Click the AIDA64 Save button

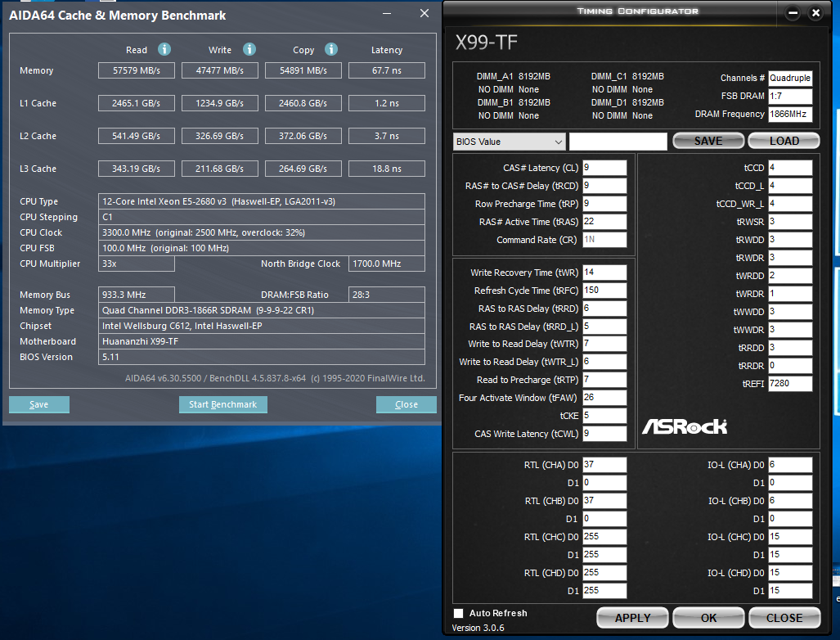pos(38,404)
